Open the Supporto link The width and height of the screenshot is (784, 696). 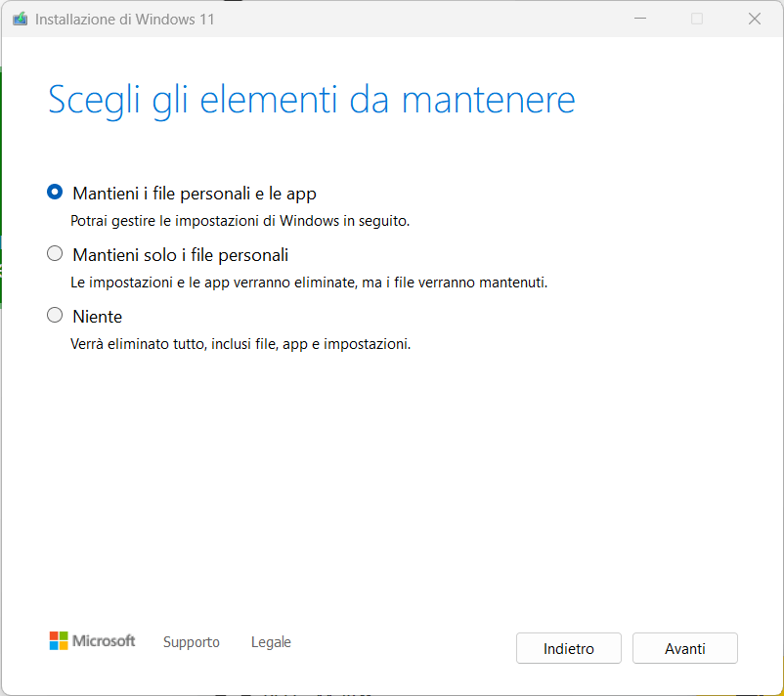coord(192,642)
